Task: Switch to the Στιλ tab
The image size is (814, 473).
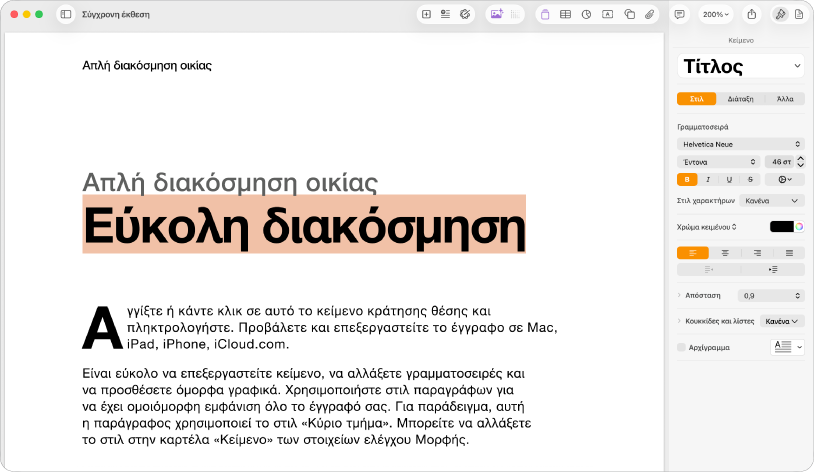Action: pos(697,99)
